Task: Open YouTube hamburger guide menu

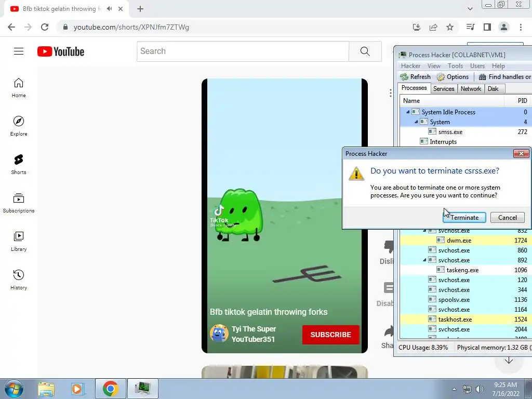Action: [19, 51]
